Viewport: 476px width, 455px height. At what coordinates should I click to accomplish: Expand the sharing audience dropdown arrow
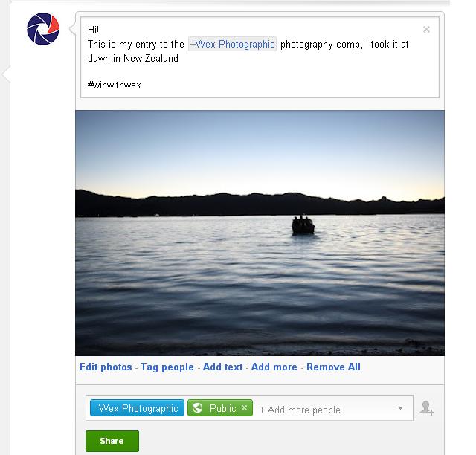tap(400, 408)
